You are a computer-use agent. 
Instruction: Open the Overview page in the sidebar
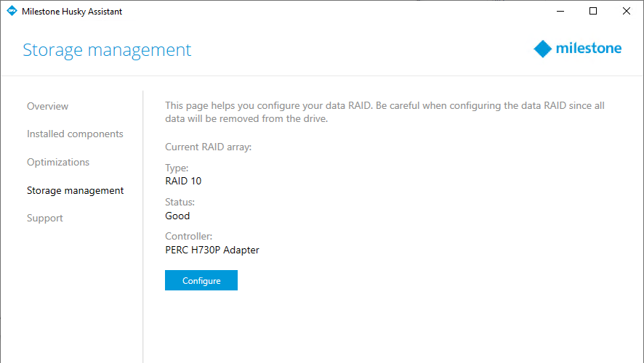click(47, 106)
